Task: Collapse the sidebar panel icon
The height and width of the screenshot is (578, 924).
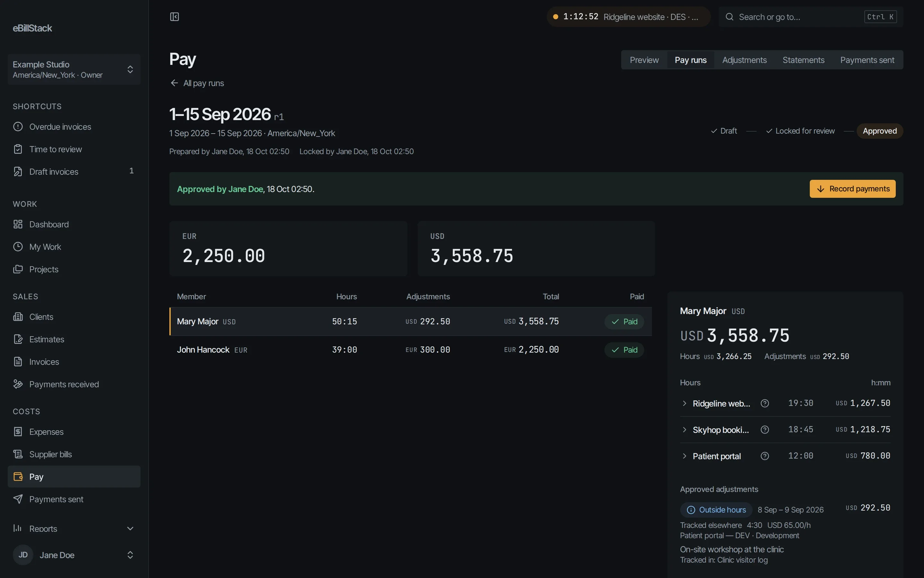Action: [x=175, y=17]
